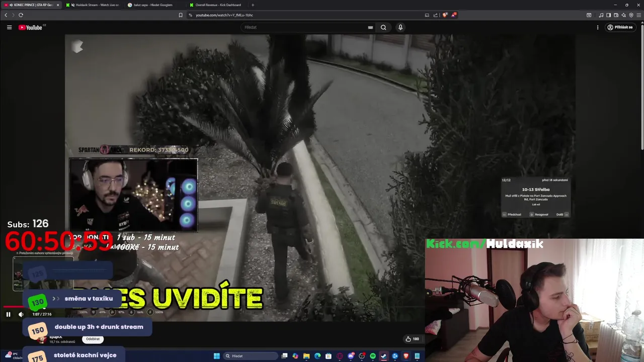Click the Přihlásit se sign-in button

coord(620,27)
